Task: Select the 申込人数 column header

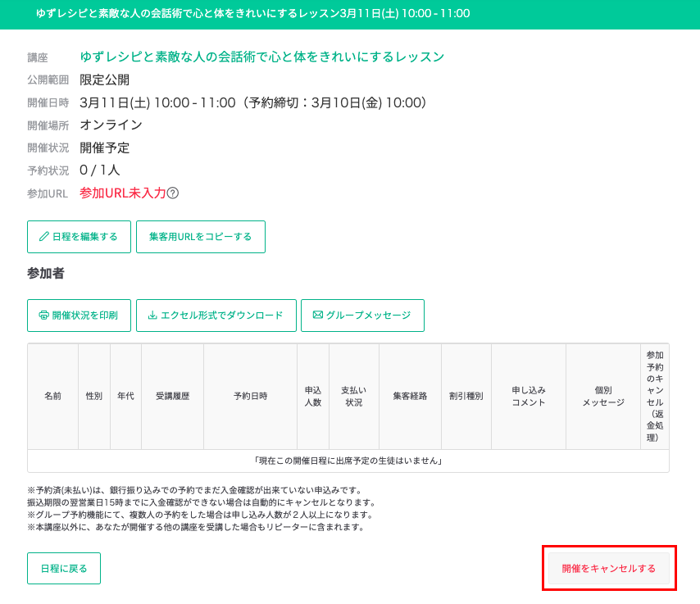Action: [313, 396]
